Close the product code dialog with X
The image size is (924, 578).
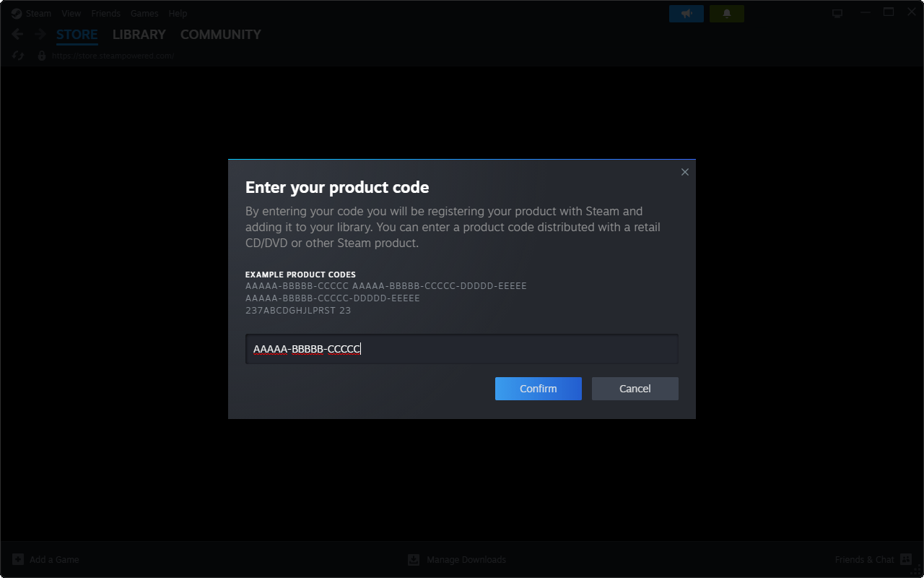pos(684,172)
